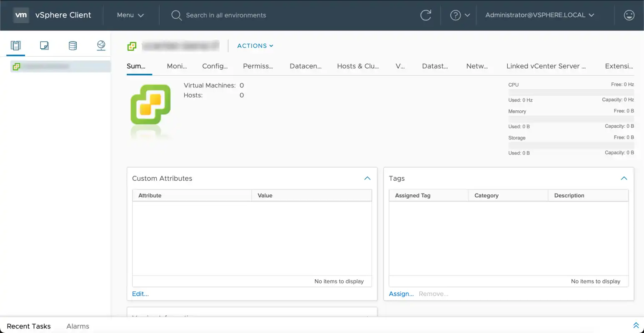The image size is (644, 333).
Task: Focus the Search in all environments field
Action: [226, 15]
